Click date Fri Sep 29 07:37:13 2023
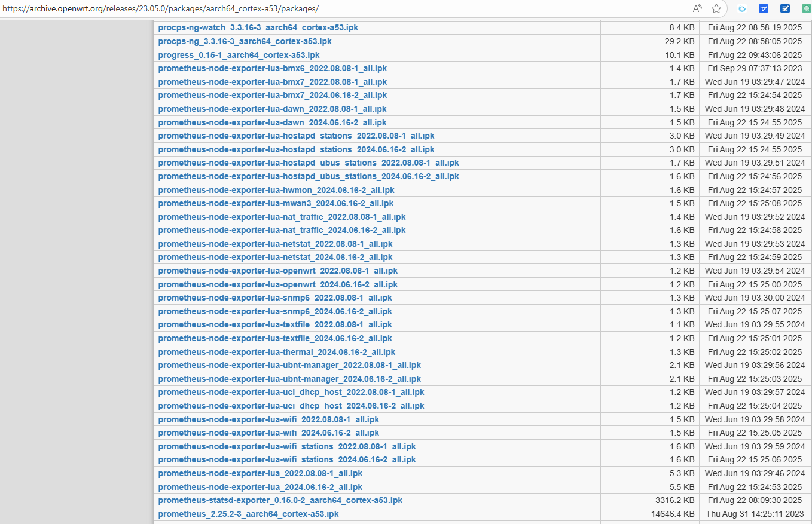812x524 pixels. pyautogui.click(x=755, y=68)
